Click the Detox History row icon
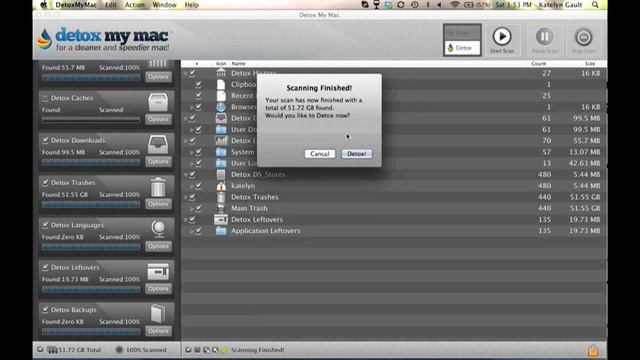This screenshot has height=360, width=640. coord(221,73)
